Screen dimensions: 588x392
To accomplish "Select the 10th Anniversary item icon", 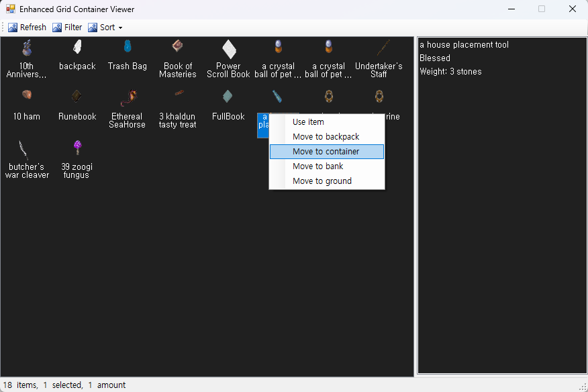I will (x=27, y=48).
